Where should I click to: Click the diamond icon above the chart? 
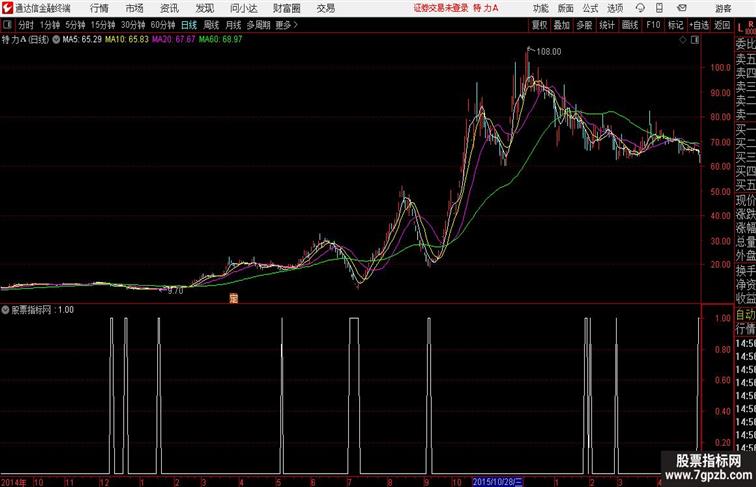[x=683, y=40]
